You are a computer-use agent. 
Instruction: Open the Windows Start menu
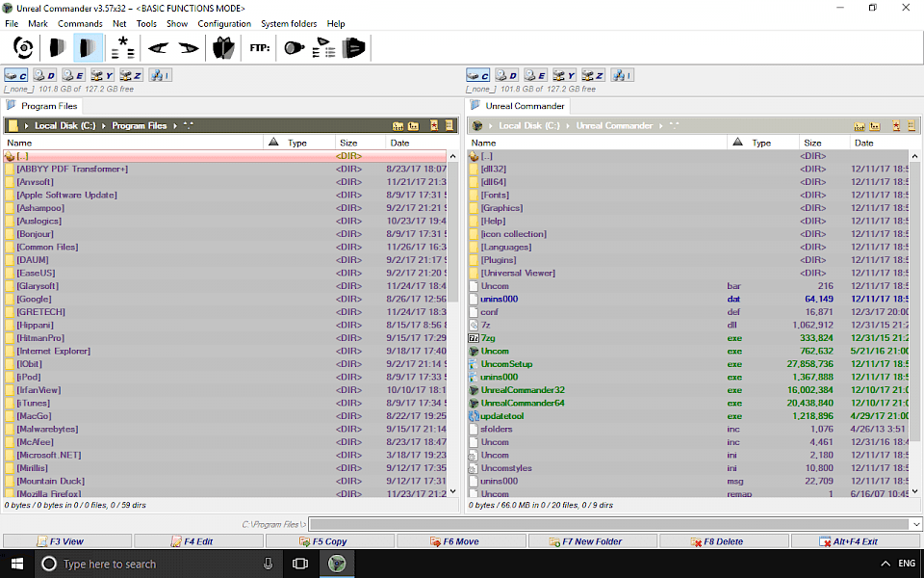coord(17,564)
